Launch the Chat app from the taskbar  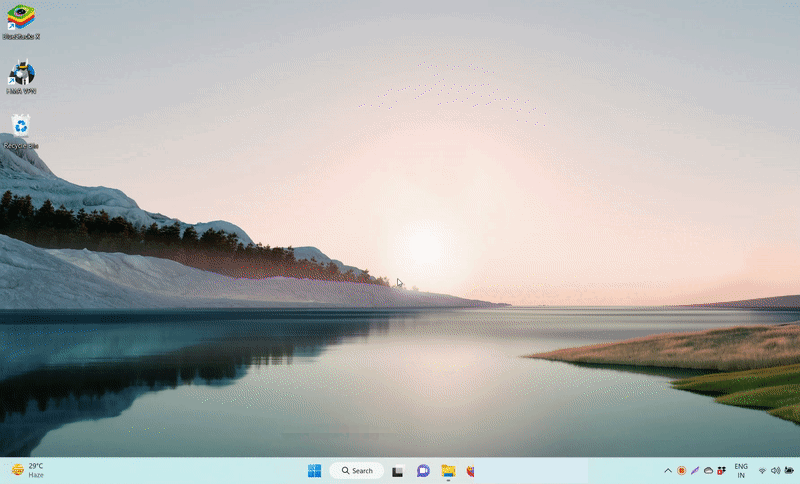coord(423,471)
